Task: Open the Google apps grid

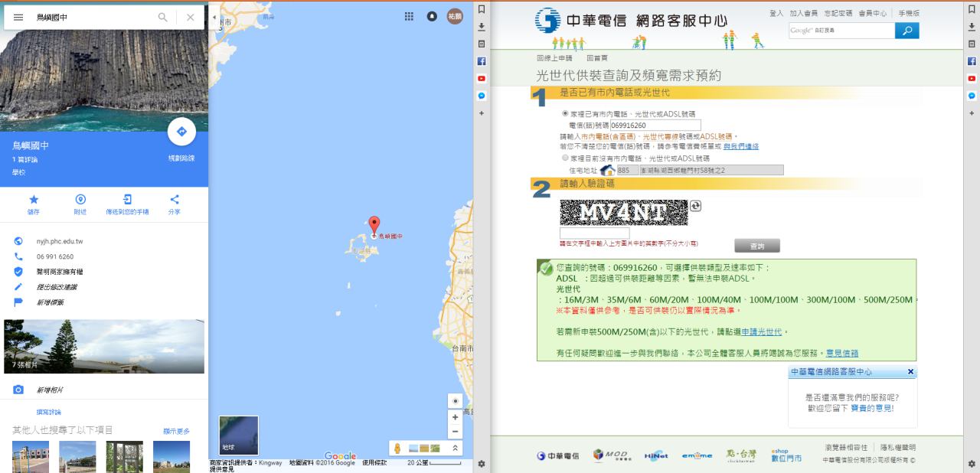Action: (x=409, y=16)
